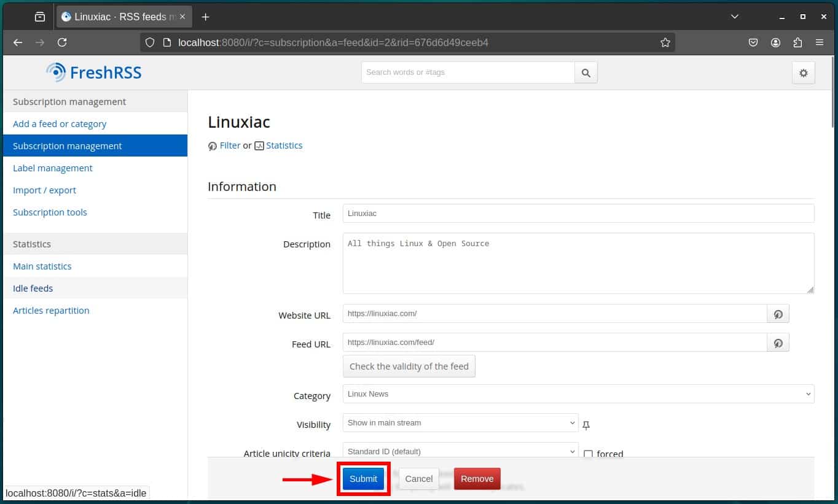This screenshot has height=504, width=838.
Task: Open the settings gear icon
Action: pos(803,72)
